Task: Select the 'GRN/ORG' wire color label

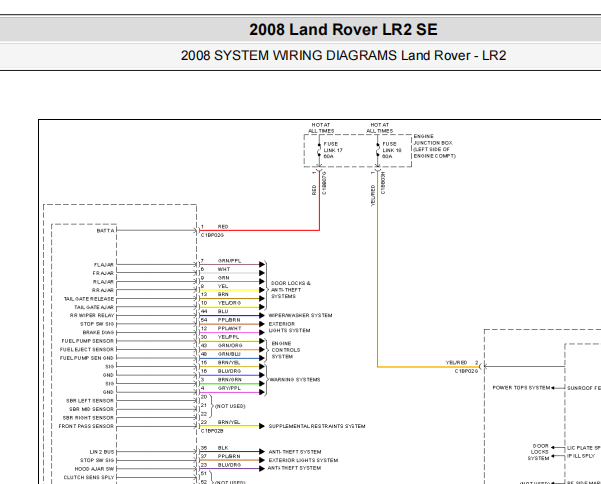Action: point(230,346)
